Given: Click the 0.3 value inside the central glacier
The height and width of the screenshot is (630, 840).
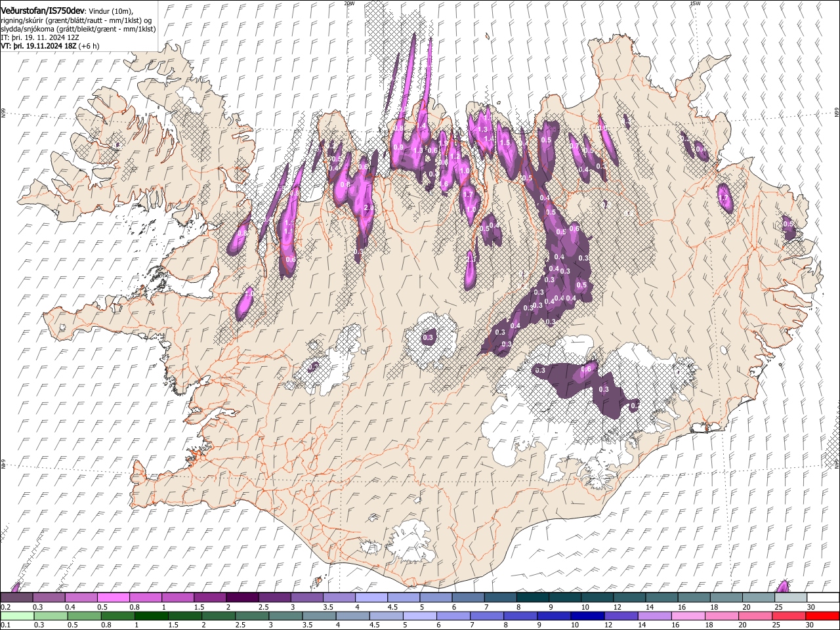Looking at the screenshot, I should click(429, 337).
